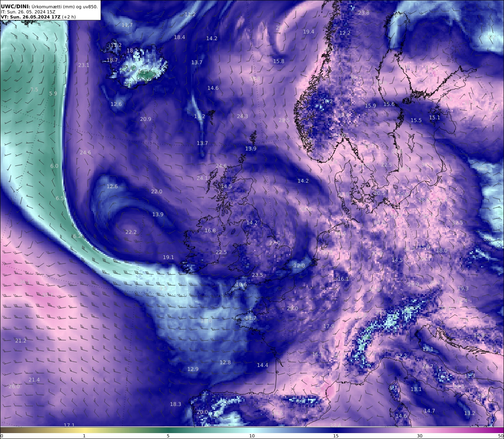Select the valid time line reading 17Z
504x439 pixels.
(x=38, y=17)
